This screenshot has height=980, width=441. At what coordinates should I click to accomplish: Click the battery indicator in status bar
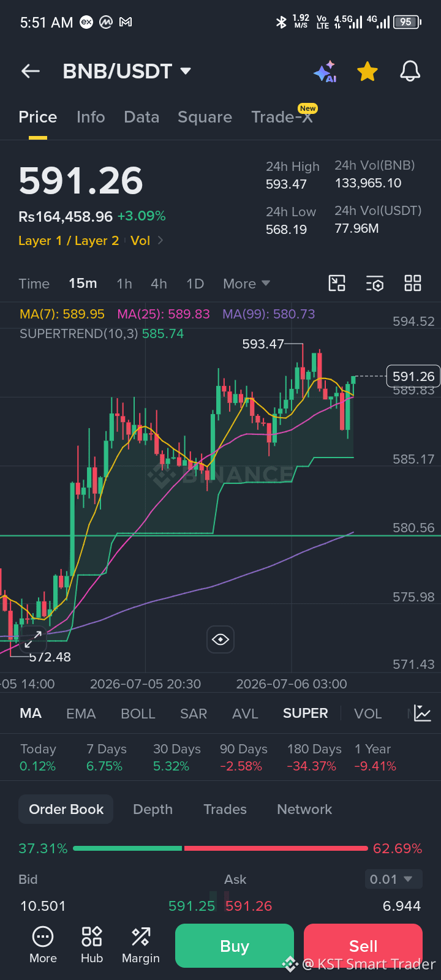(x=407, y=22)
